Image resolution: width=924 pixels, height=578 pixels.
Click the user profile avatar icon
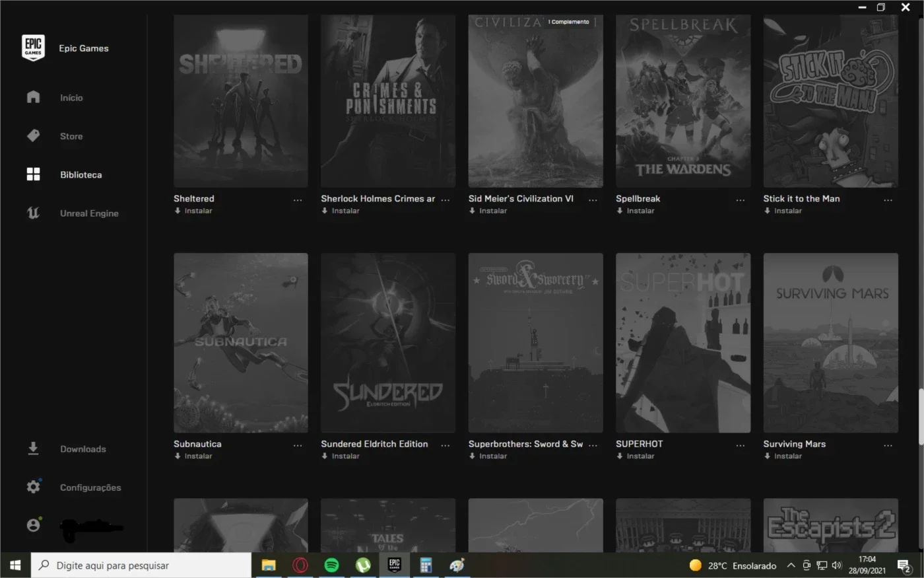click(x=33, y=525)
